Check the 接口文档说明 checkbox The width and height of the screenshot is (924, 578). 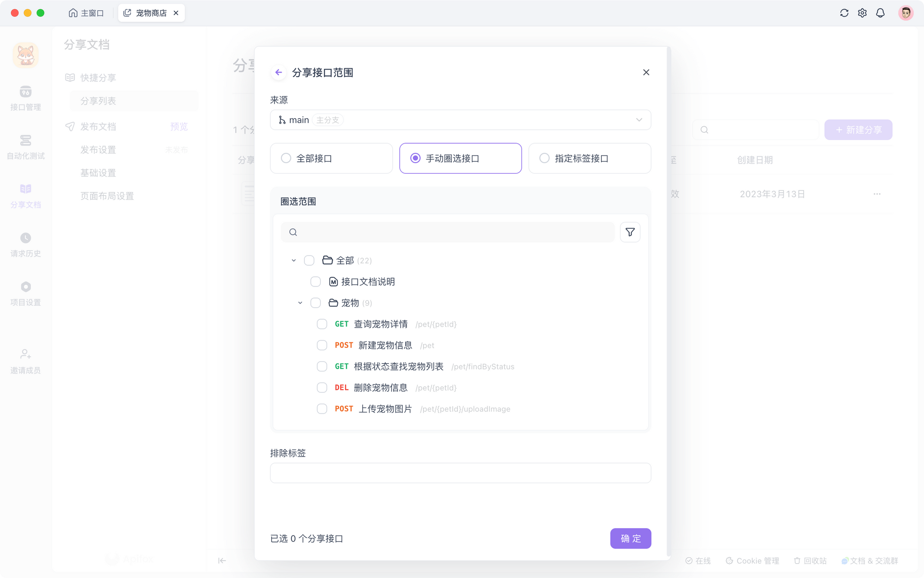coord(316,281)
